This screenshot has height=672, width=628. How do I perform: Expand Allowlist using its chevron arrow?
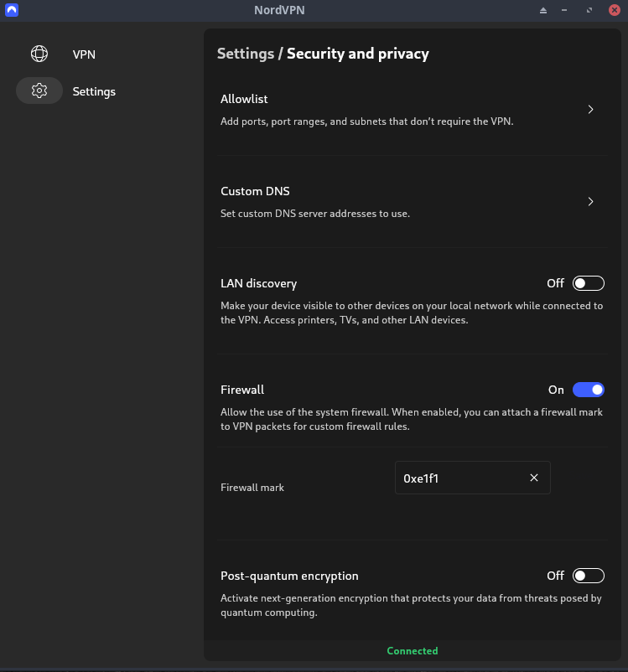(x=591, y=110)
